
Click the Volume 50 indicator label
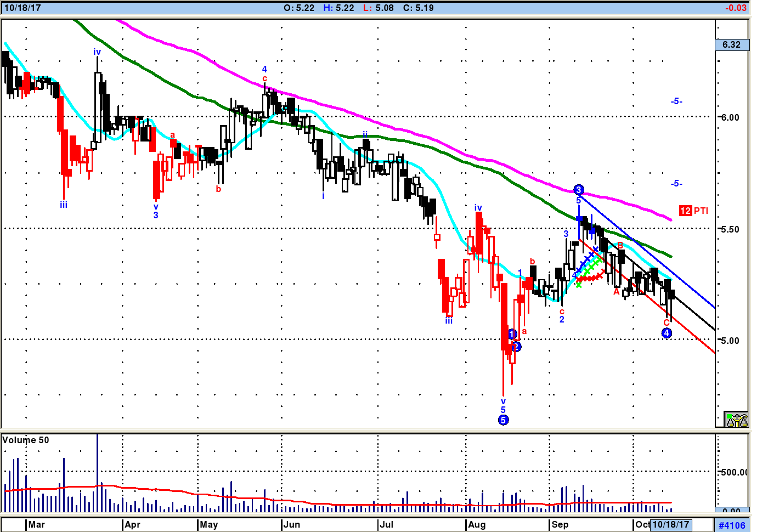click(26, 440)
